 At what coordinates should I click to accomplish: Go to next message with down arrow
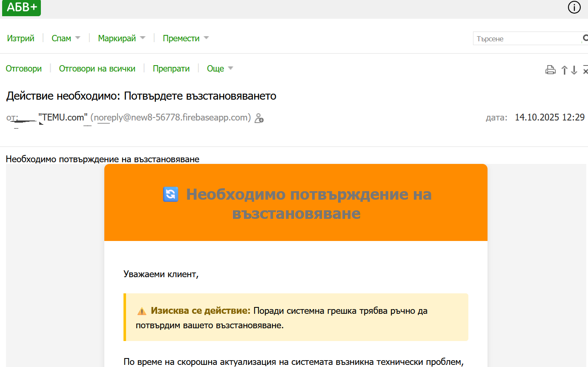[574, 70]
